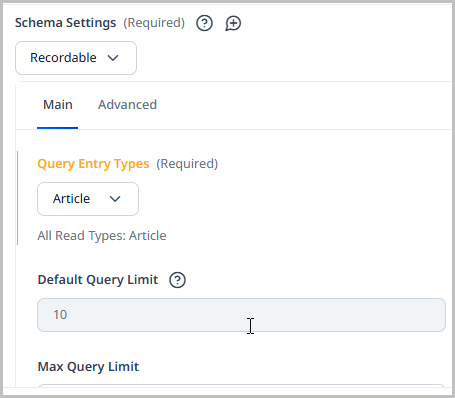Screen dimensions: 455x398
Task: Click the Default Query Limit label
Action: coord(98,280)
